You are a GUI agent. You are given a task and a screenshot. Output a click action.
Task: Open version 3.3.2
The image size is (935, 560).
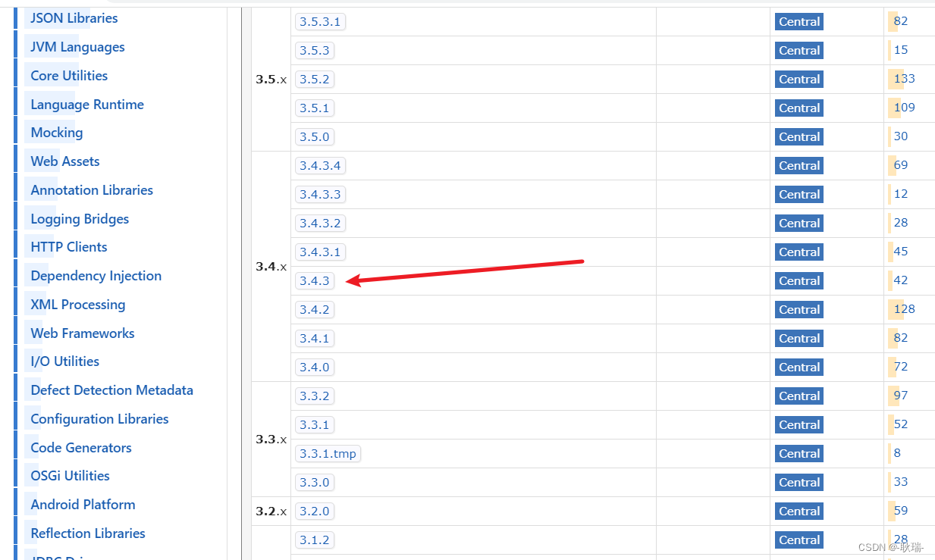[314, 396]
